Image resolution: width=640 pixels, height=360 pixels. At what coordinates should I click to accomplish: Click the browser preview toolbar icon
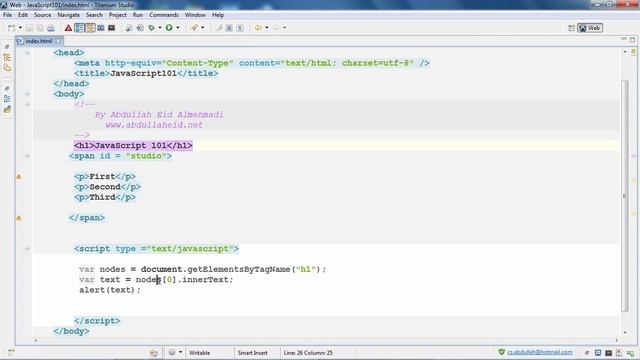(x=140, y=28)
